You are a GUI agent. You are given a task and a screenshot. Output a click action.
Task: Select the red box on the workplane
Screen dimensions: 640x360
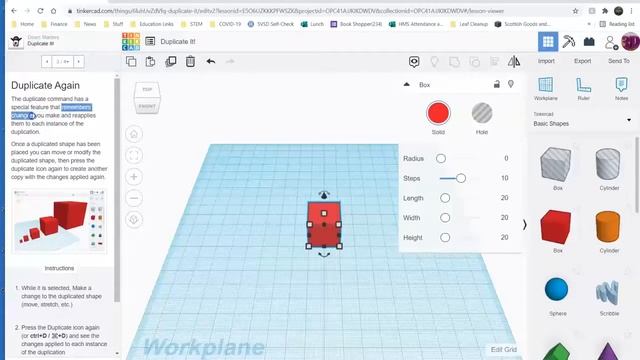324,224
